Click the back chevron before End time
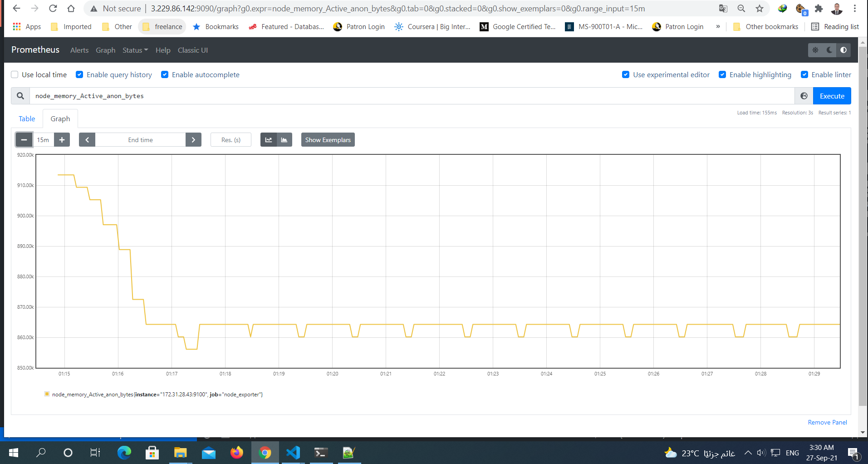The height and width of the screenshot is (464, 868). point(87,139)
